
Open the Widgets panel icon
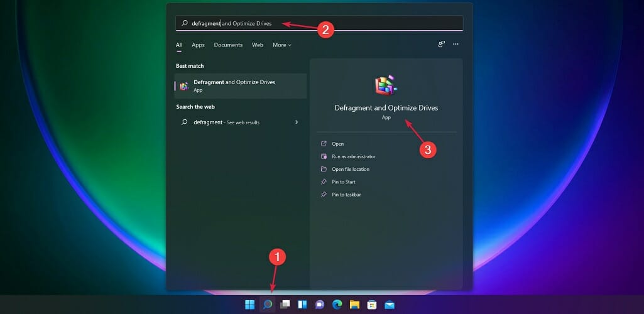coord(302,305)
